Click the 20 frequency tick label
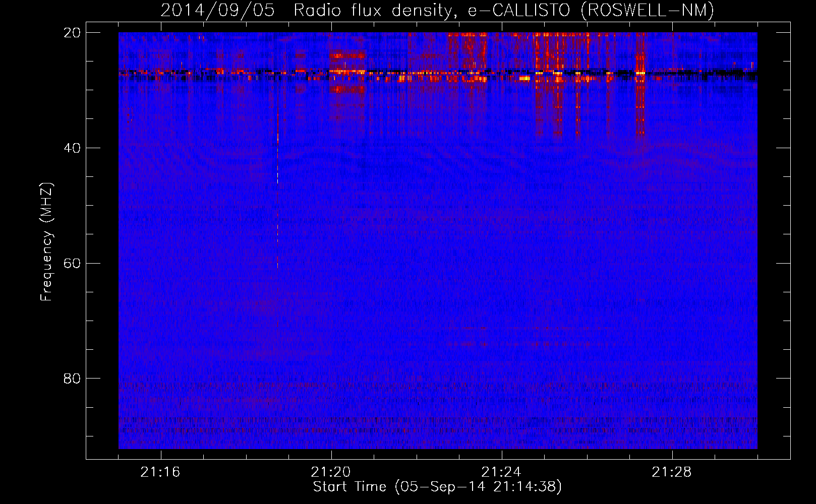This screenshot has width=816, height=504. point(72,33)
